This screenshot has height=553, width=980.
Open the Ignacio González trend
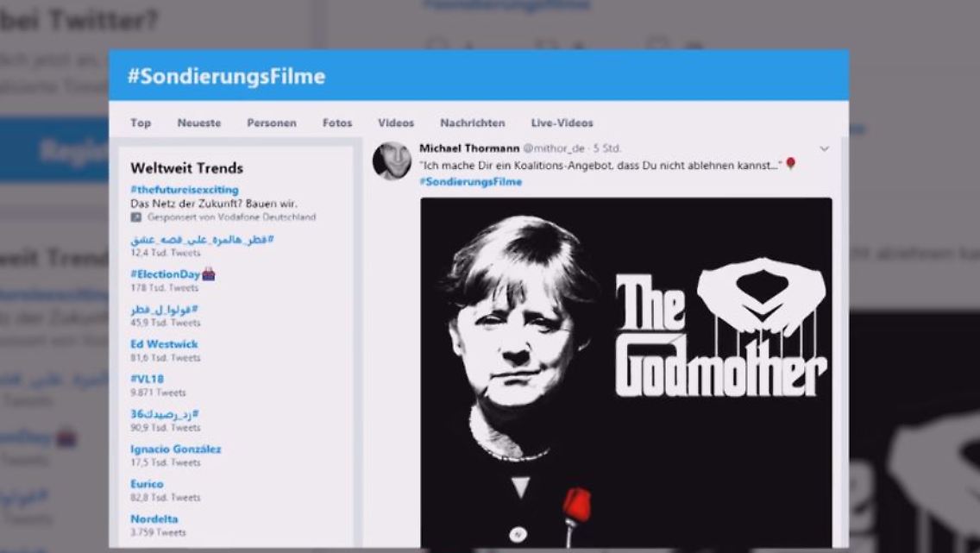(176, 449)
